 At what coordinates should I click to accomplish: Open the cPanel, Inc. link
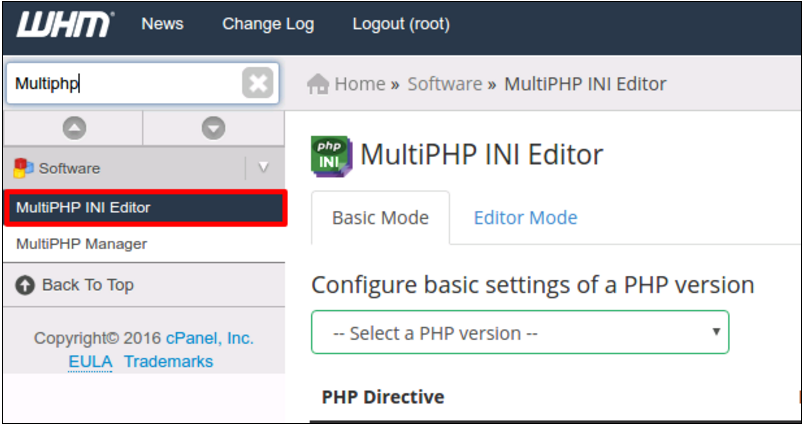pyautogui.click(x=210, y=338)
